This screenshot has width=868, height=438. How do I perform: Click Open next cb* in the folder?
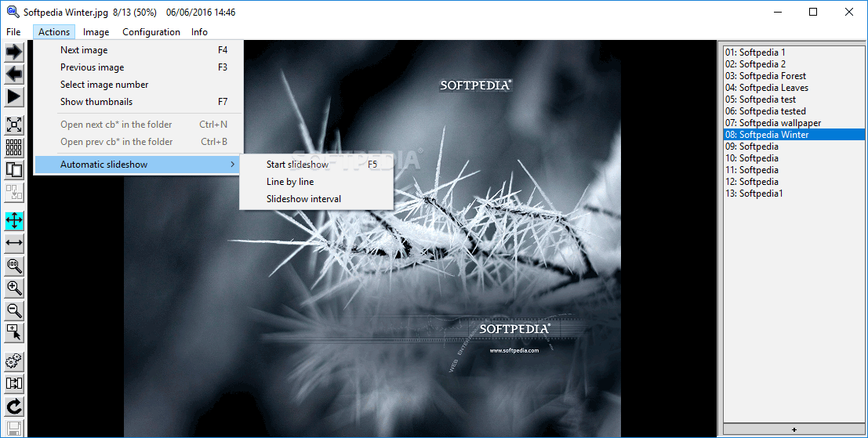click(x=138, y=125)
